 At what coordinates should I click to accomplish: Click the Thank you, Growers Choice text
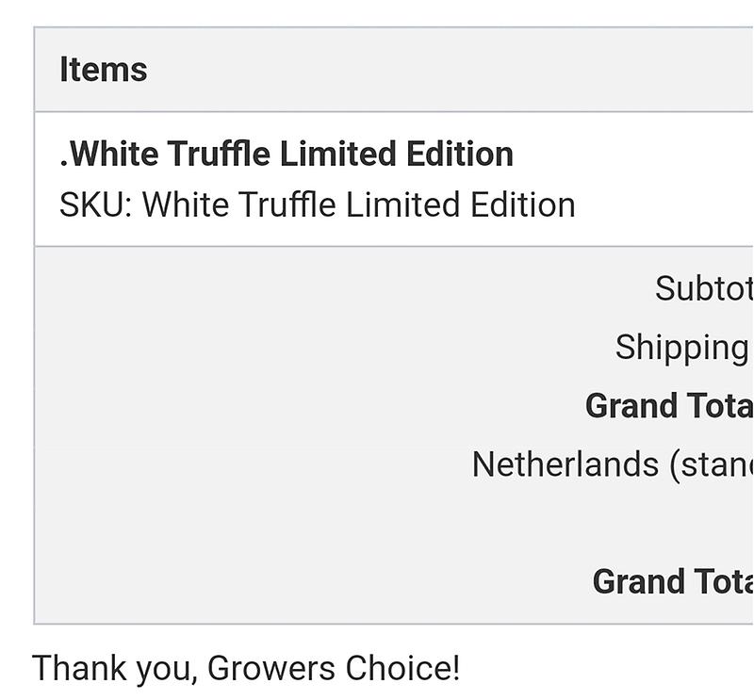point(246,668)
